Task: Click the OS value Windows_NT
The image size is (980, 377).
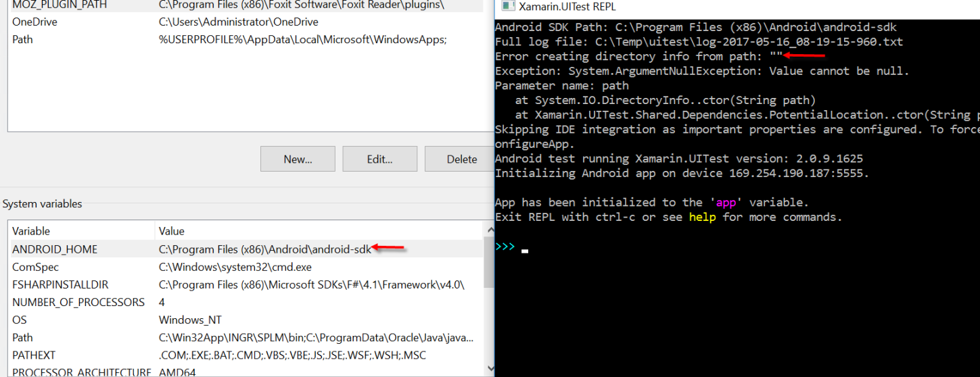Action: coord(190,320)
